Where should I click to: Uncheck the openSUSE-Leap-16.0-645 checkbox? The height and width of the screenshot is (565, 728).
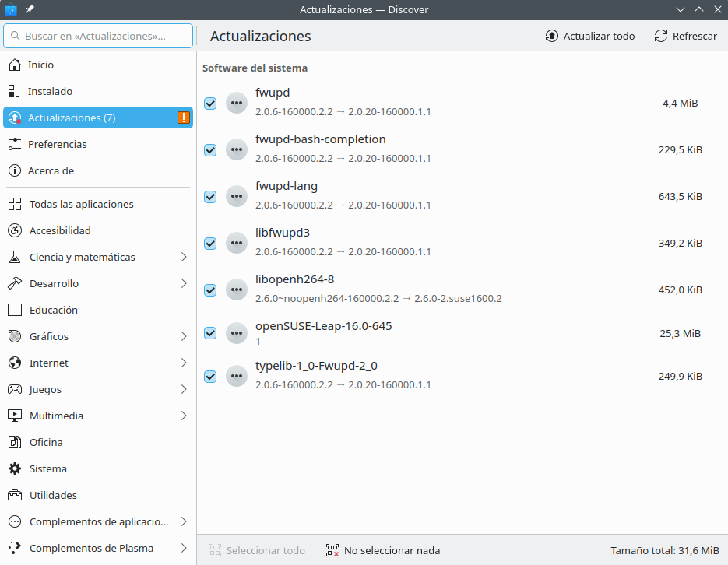pyautogui.click(x=210, y=333)
